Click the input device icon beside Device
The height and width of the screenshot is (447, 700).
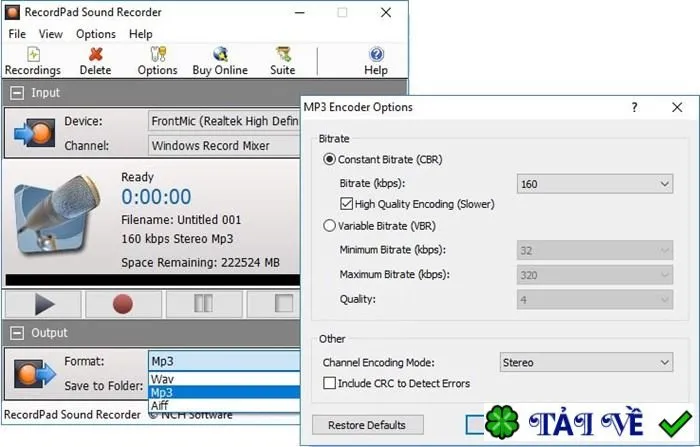point(35,133)
